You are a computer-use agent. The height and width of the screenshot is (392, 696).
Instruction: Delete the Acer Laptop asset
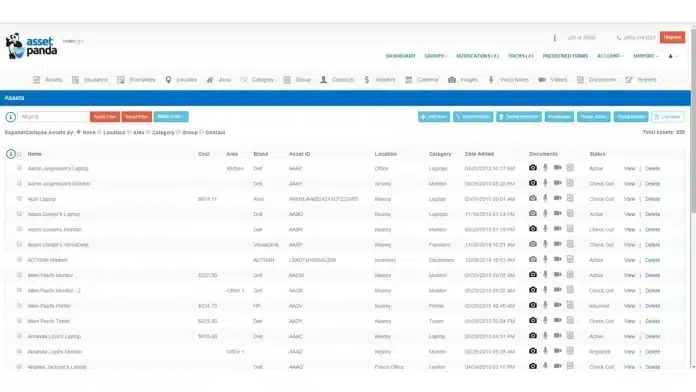point(652,199)
